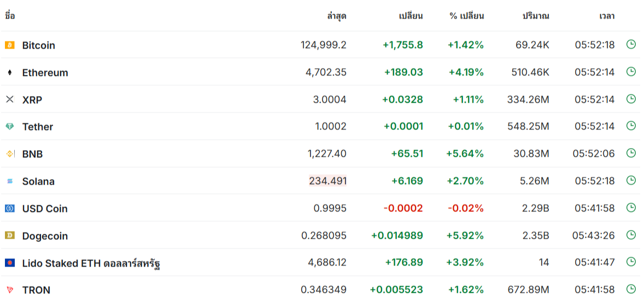644x301 pixels.
Task: Click the Bitcoin coin logo icon
Action: [10, 45]
